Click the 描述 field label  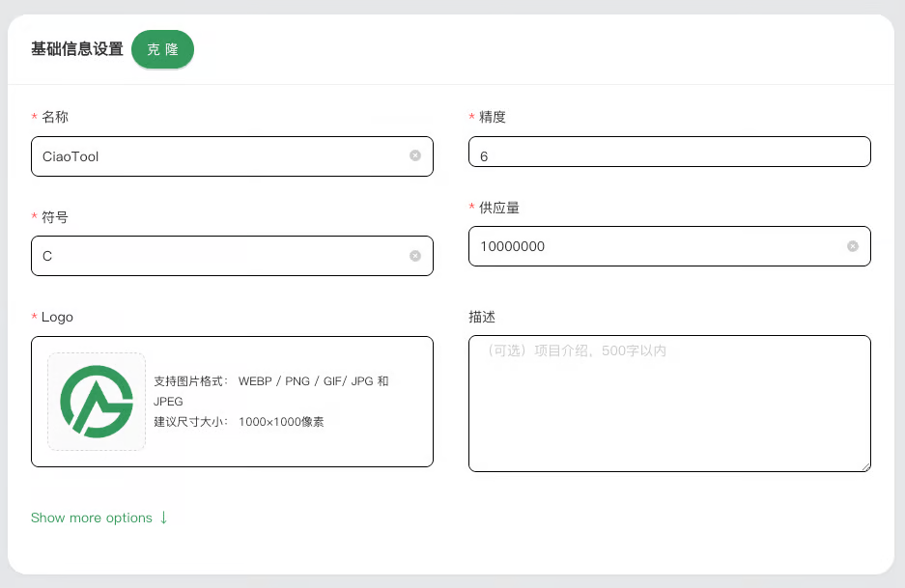point(482,317)
